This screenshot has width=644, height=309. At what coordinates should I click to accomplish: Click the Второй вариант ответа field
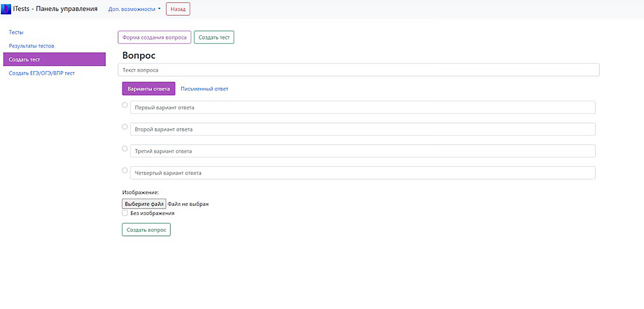pyautogui.click(x=363, y=129)
